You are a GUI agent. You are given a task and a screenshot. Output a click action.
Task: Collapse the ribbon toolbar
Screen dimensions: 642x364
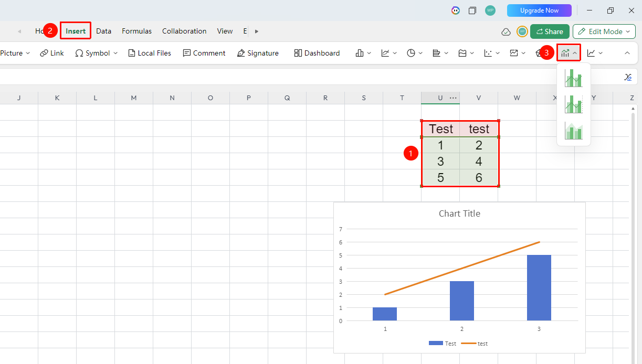(627, 53)
